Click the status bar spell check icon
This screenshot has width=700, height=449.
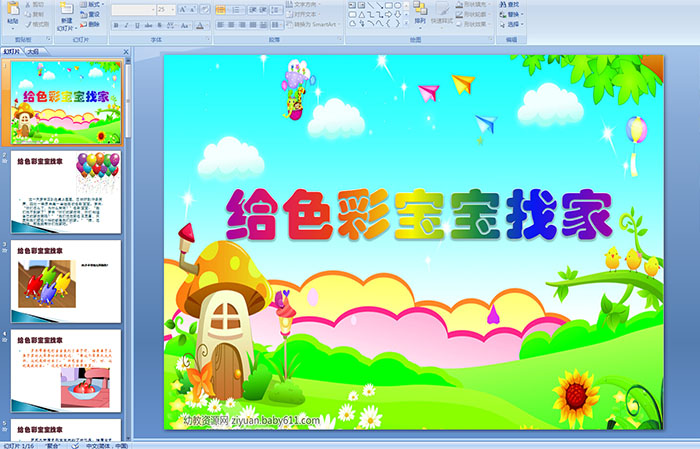[75, 446]
